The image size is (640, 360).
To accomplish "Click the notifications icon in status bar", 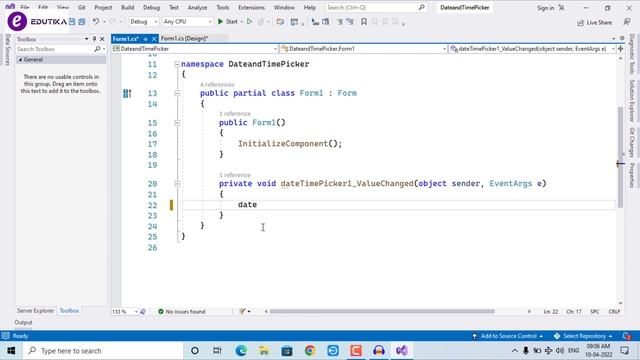I will 627,336.
